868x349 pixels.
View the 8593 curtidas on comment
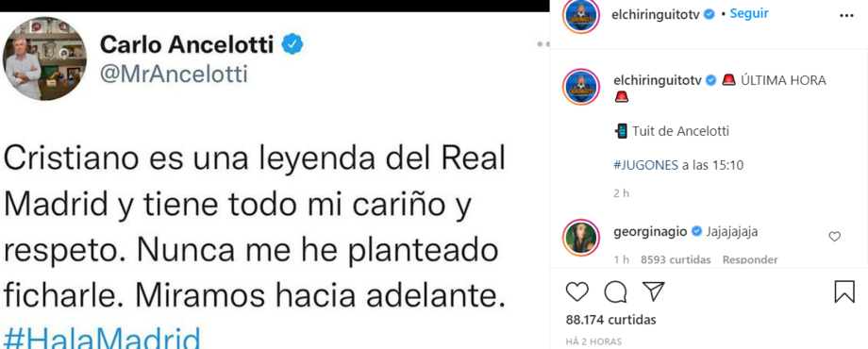click(676, 259)
